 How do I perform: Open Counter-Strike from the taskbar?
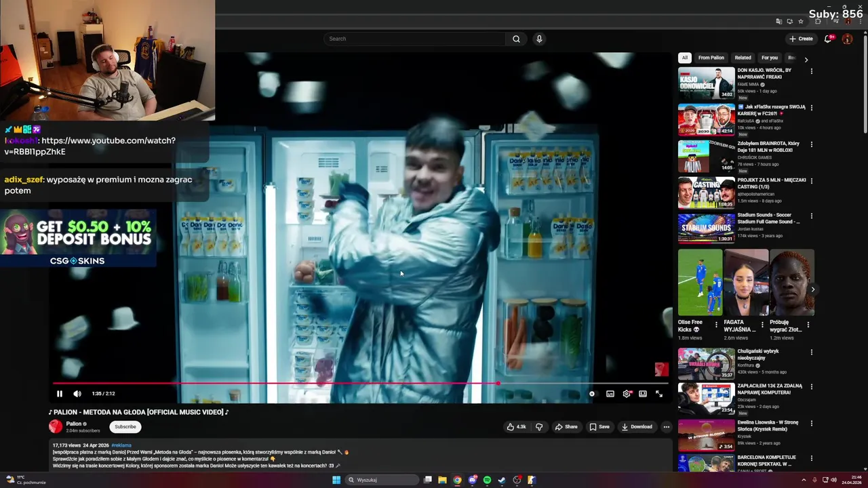[532, 480]
